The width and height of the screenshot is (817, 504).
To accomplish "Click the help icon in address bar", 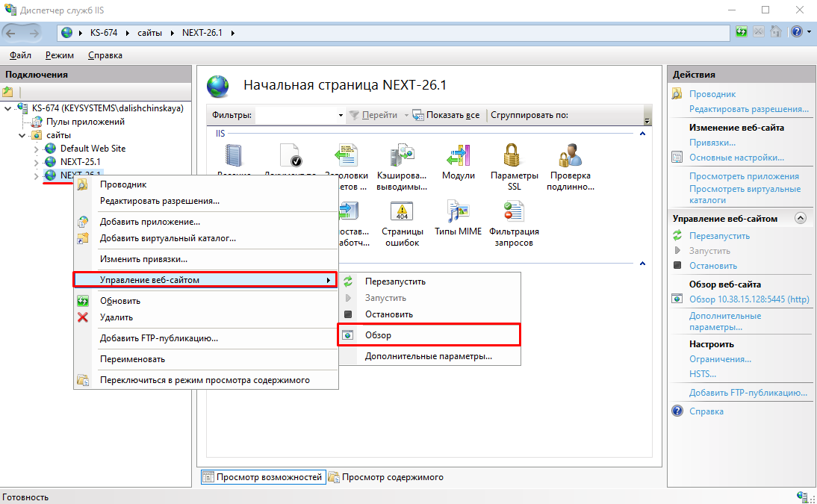I will [796, 32].
